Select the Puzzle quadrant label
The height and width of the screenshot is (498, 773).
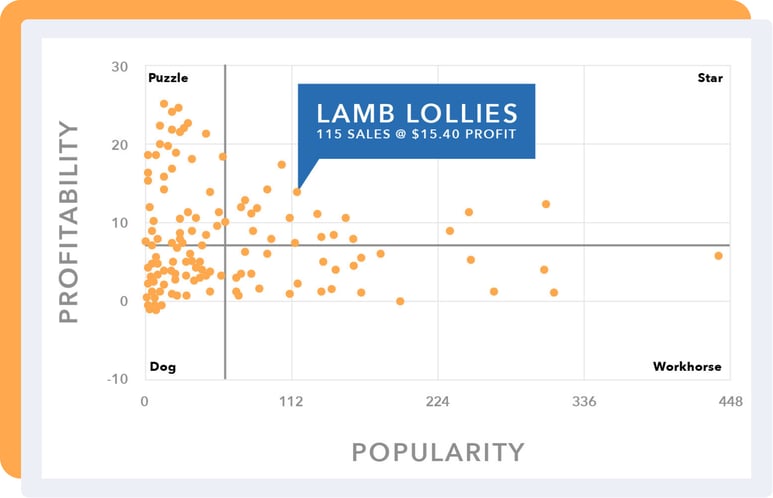[168, 78]
